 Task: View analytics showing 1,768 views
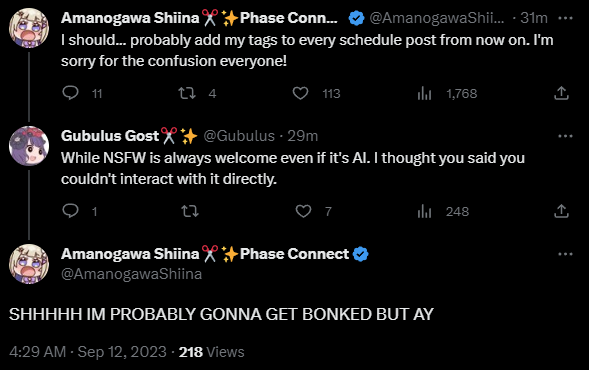[x=424, y=93]
